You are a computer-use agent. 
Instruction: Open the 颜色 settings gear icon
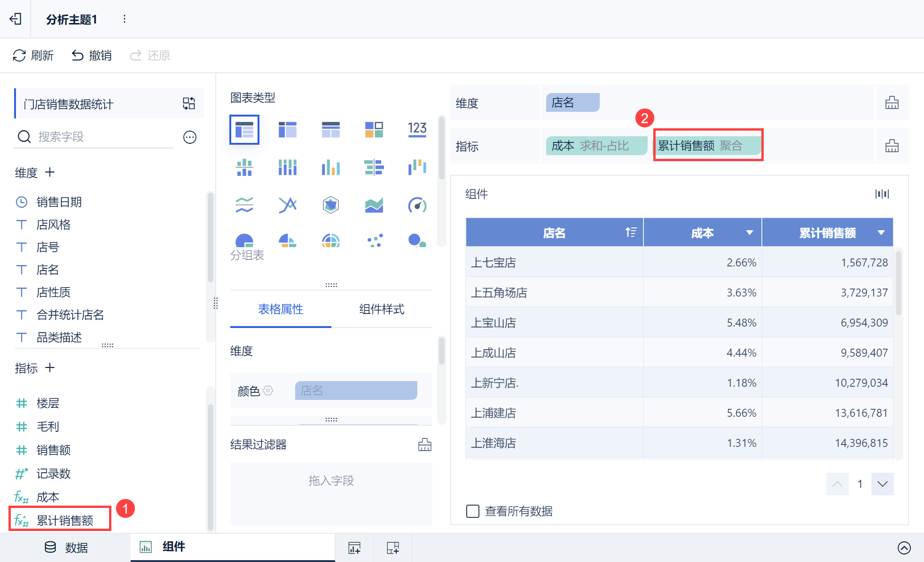click(x=268, y=390)
